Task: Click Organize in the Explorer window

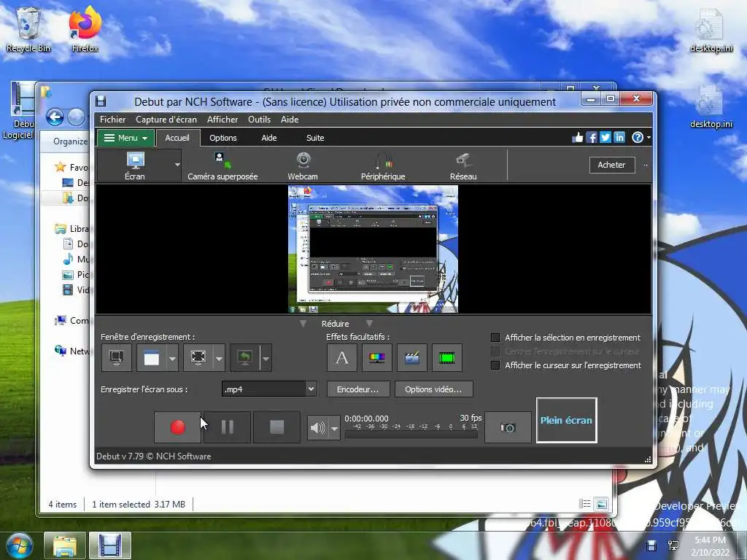Action: coord(70,141)
